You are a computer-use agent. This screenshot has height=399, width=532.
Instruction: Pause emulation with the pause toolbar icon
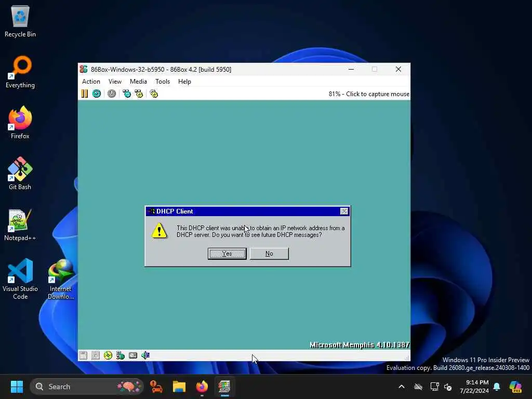[x=85, y=94]
